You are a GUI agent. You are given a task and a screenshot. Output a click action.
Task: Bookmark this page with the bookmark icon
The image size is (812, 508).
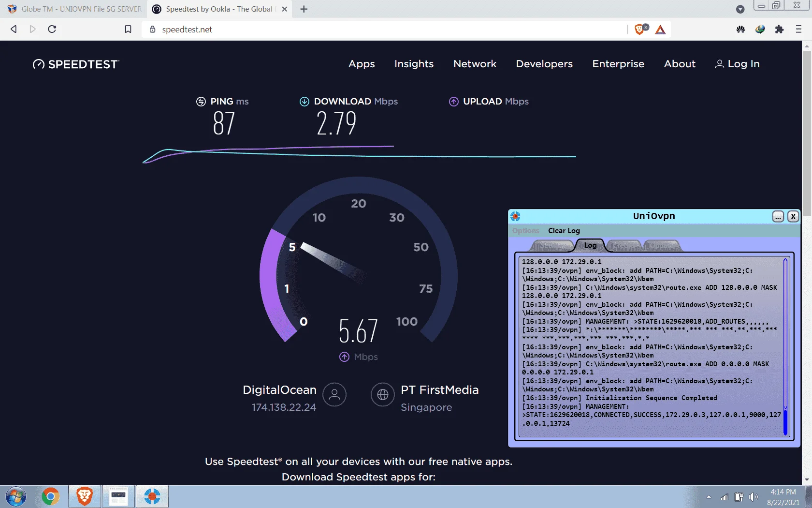coord(128,29)
